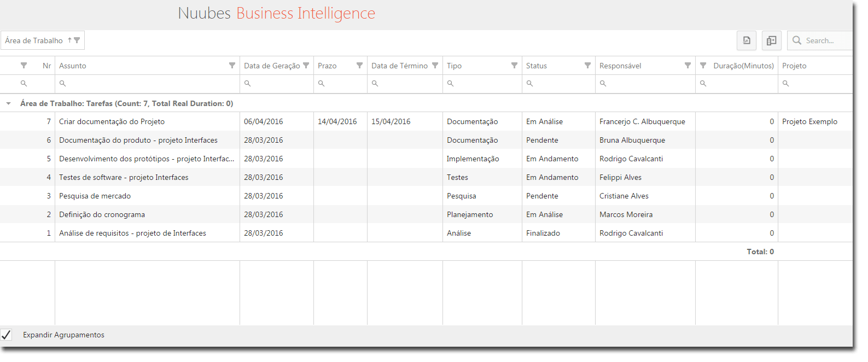Open the filter for Data de Término column
The width and height of the screenshot is (868, 362).
pos(435,66)
